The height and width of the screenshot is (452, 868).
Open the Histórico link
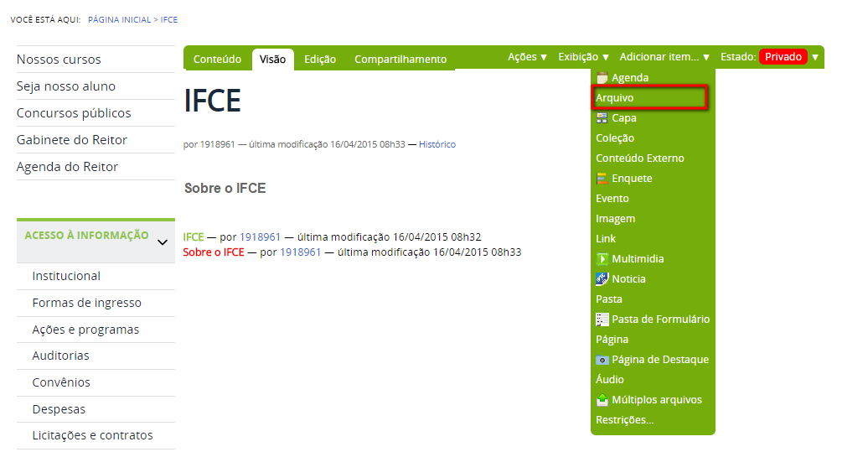coord(437,144)
